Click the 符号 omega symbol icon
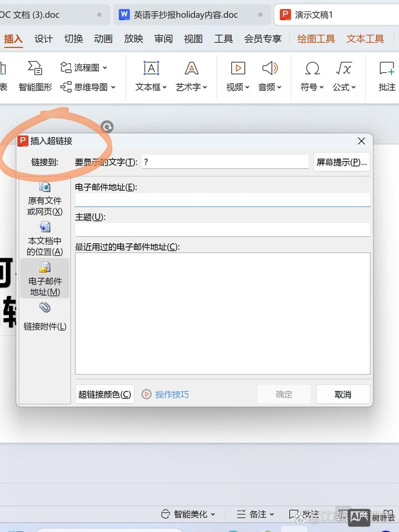The image size is (399, 532). click(312, 69)
